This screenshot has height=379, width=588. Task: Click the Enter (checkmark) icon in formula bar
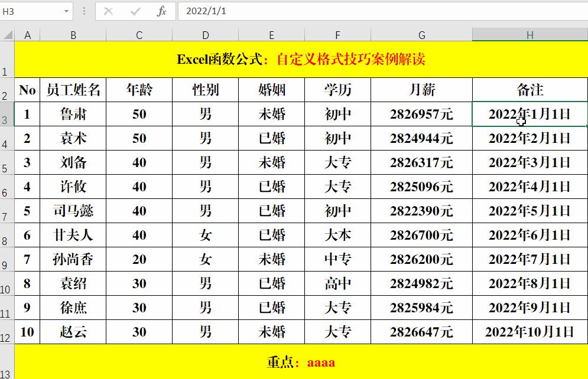[135, 11]
